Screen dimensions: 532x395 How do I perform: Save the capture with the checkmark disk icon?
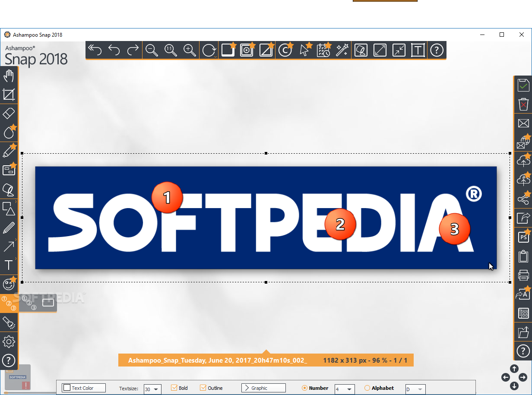tap(523, 85)
